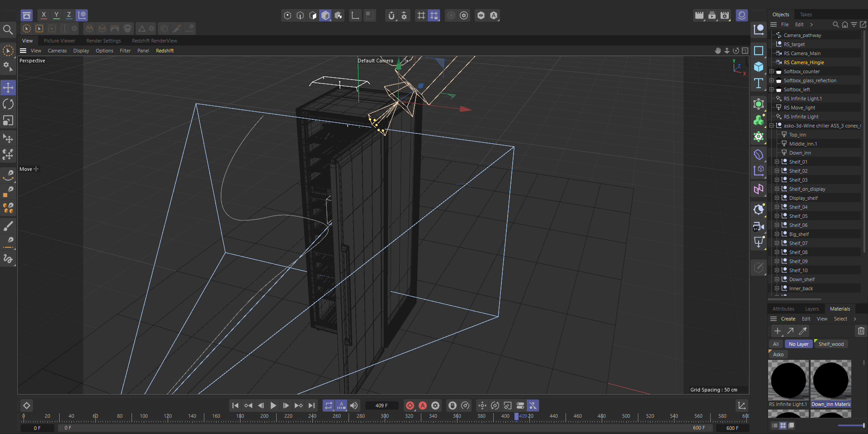The height and width of the screenshot is (434, 868).
Task: Click the Shelf_wood layer button
Action: click(831, 344)
